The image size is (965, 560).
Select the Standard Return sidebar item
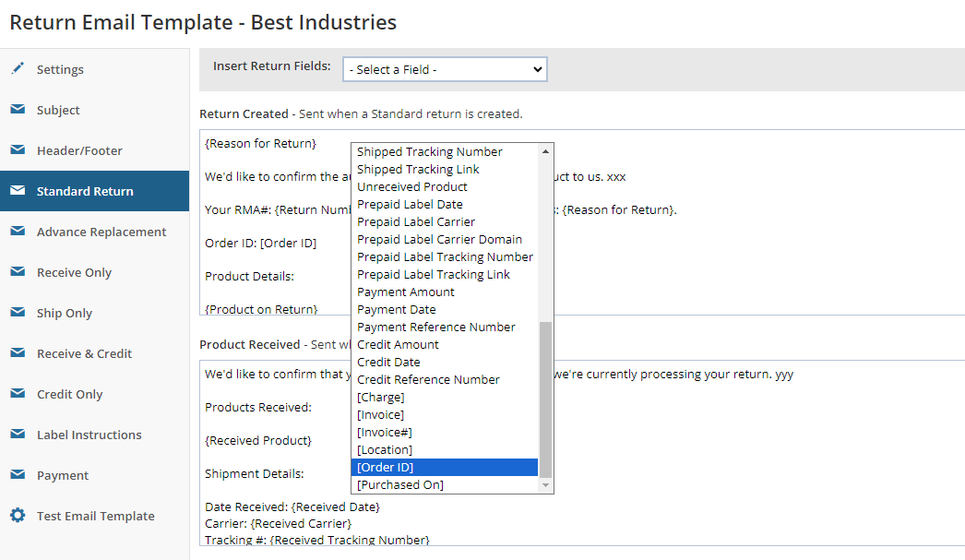85,191
